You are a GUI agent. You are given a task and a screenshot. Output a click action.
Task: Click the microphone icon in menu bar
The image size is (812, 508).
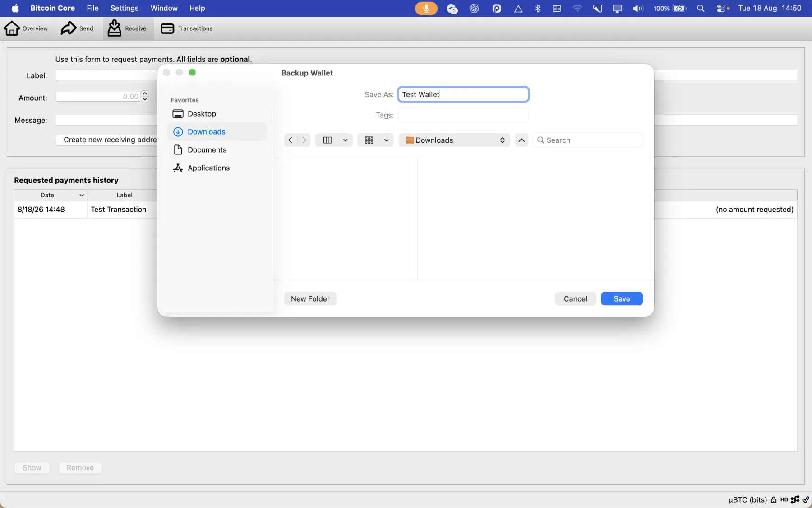[426, 8]
